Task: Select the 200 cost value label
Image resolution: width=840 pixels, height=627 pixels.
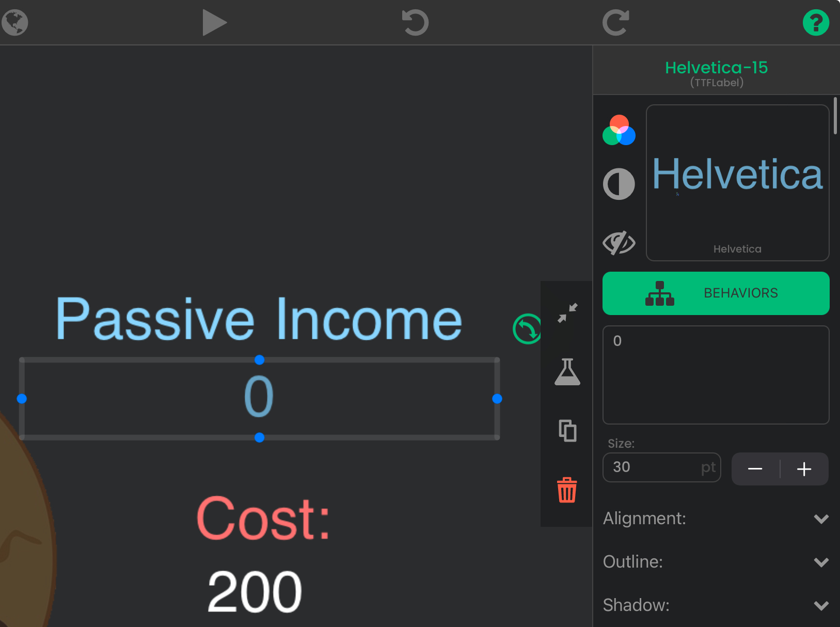Action: (x=255, y=592)
